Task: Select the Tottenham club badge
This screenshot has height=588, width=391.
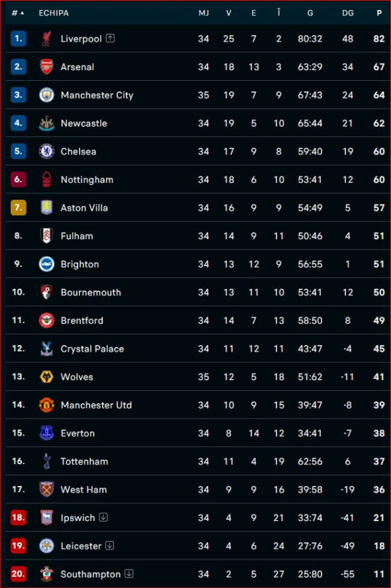Action: pyautogui.click(x=46, y=461)
